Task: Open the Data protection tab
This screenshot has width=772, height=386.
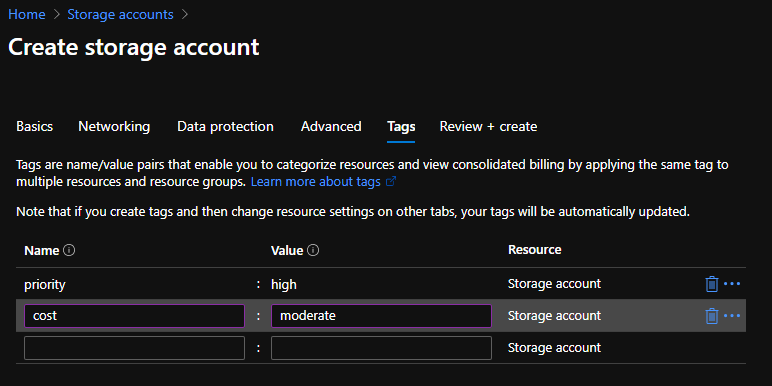Action: pos(225,127)
